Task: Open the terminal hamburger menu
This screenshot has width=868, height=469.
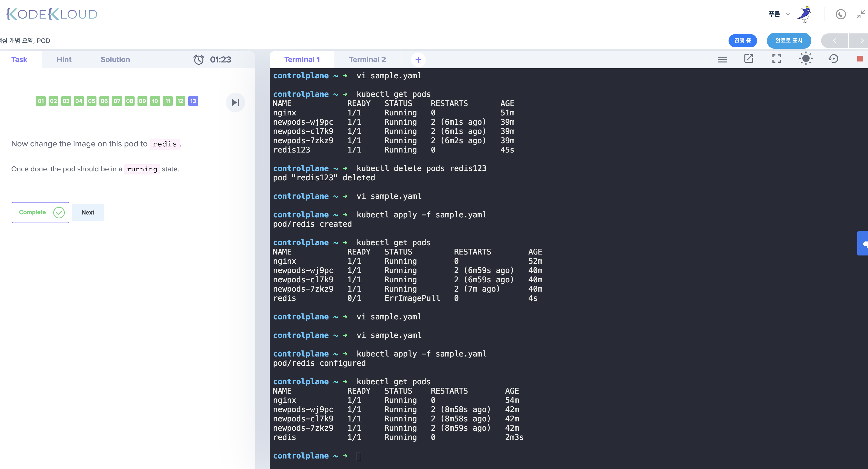Action: (x=722, y=60)
